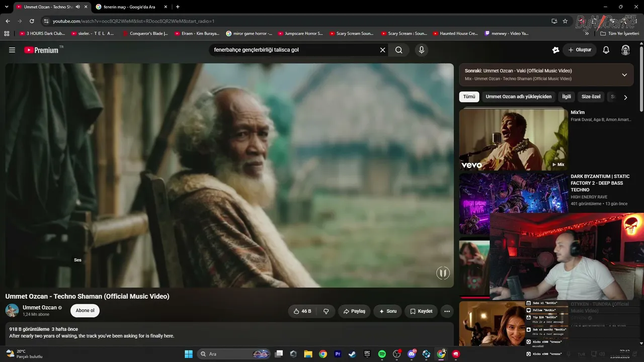Open the merwwy Twitch bookmark

507,33
